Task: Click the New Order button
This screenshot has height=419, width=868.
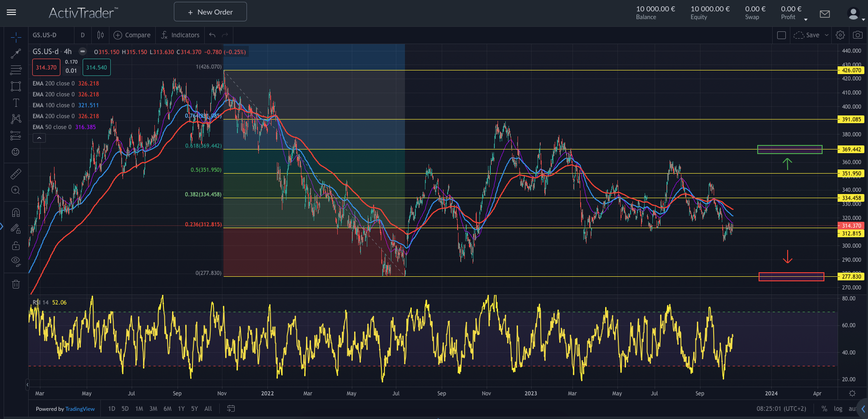Action: tap(210, 11)
